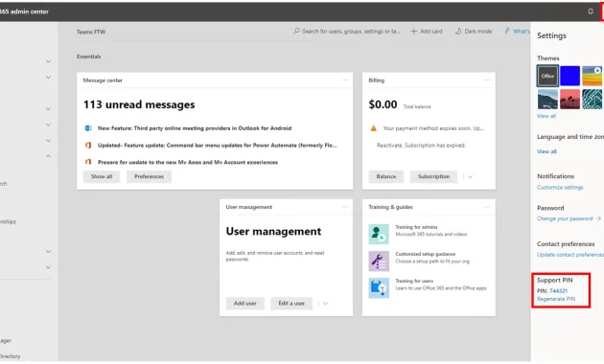Click Show all button in Message center
Viewport: 604px width, 364px height.
(x=102, y=176)
